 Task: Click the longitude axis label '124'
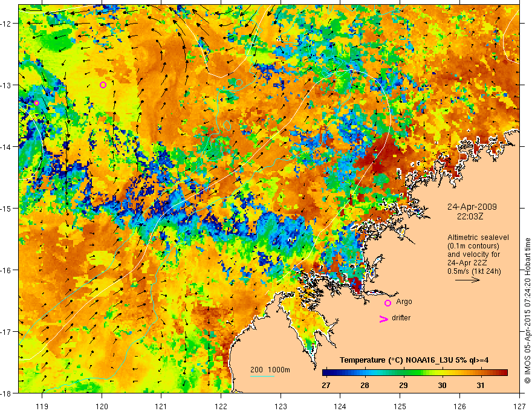click(x=340, y=406)
